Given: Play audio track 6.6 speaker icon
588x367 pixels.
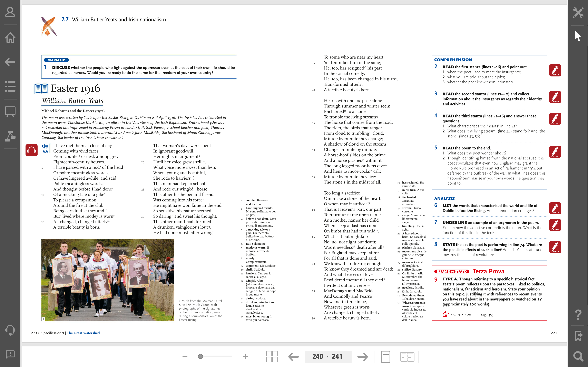Looking at the screenshot, I should (x=45, y=146).
